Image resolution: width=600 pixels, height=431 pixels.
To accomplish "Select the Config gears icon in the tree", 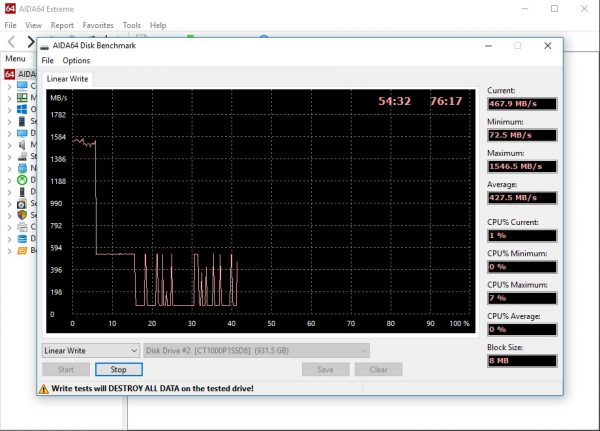I will click(x=22, y=227).
